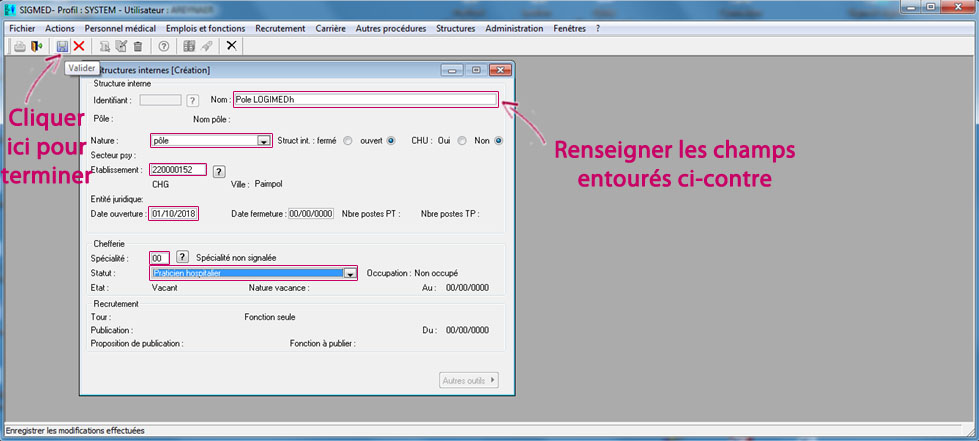Viewport: 979px width, 441px height.
Task: Click the Valider floppy disk save icon
Action: coord(62,46)
